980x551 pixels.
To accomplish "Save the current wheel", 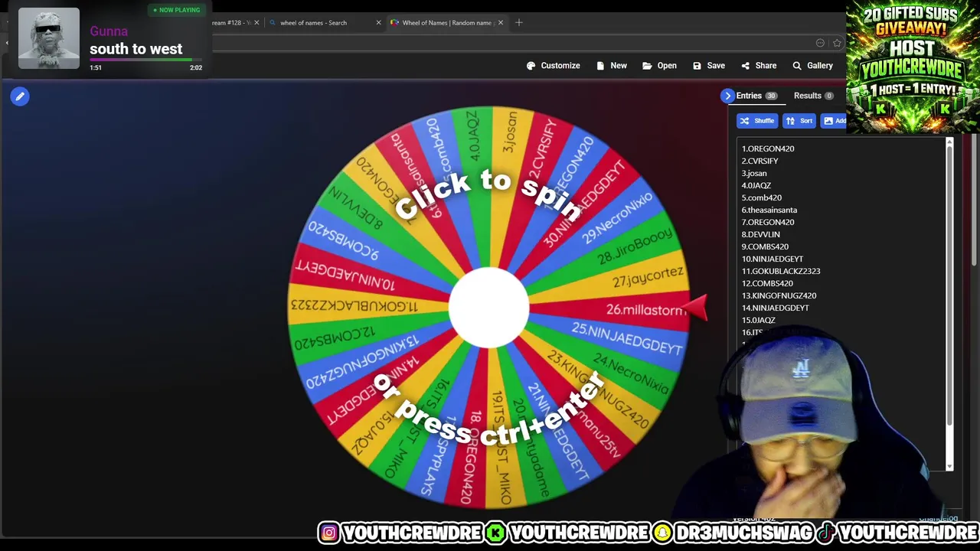I will 708,66.
